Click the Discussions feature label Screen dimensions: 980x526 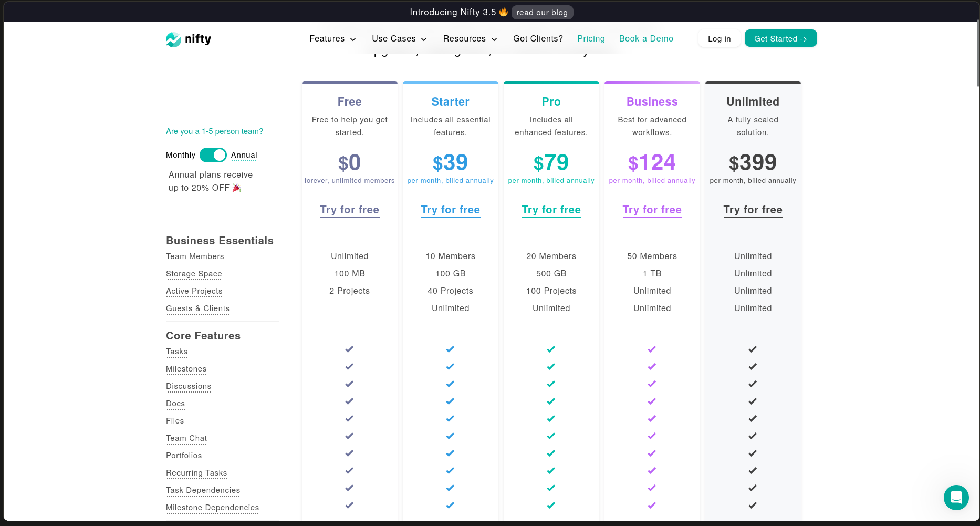coord(189,386)
